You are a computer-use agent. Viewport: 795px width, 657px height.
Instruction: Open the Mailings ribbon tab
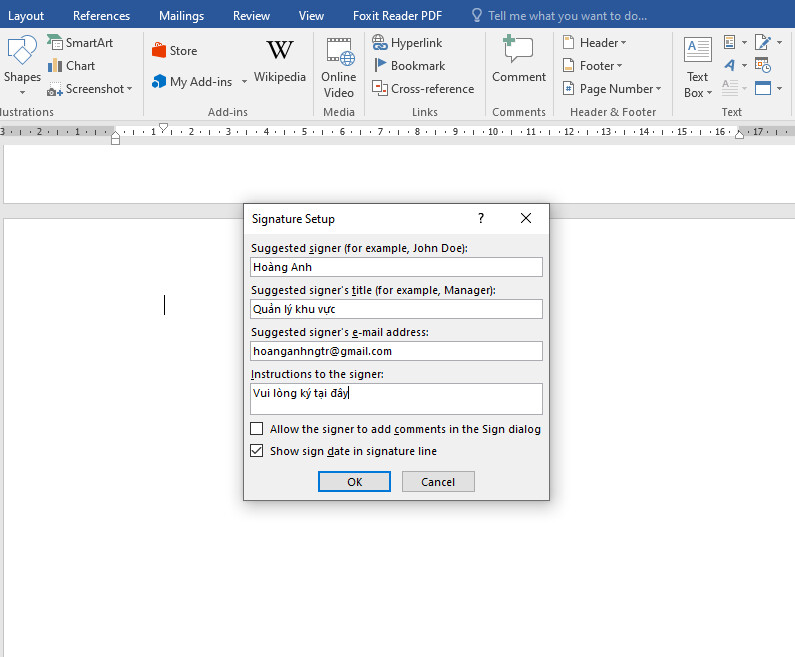coord(181,16)
